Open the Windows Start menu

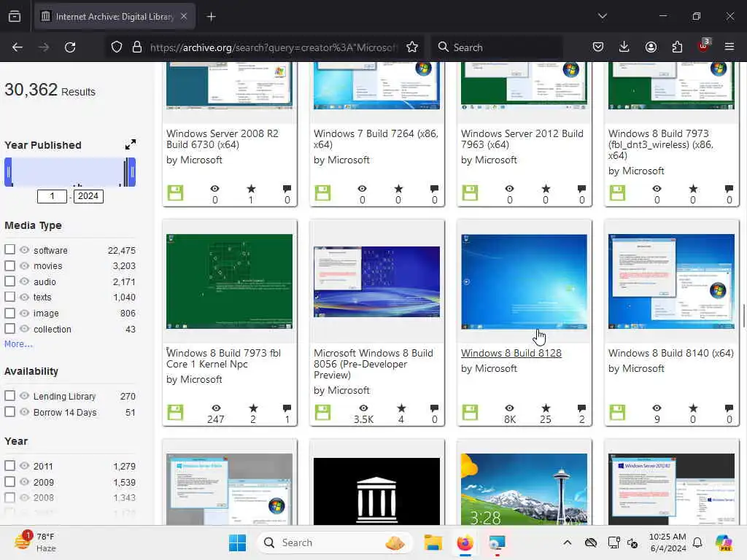click(237, 542)
